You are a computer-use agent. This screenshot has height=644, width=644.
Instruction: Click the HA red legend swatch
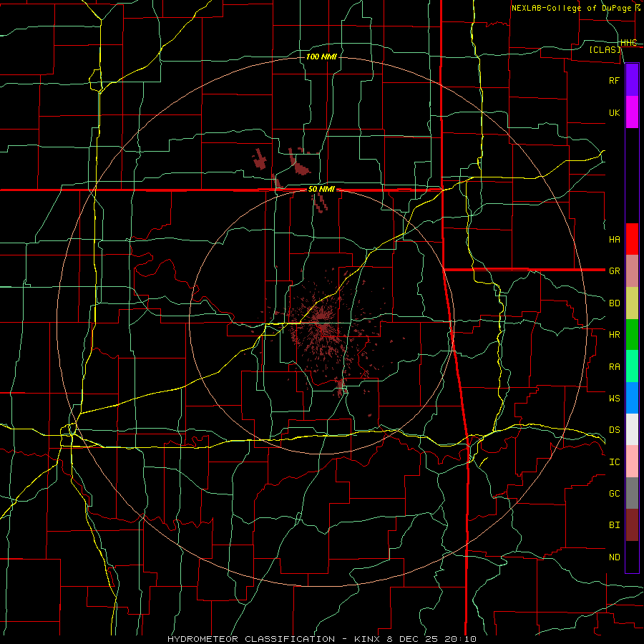(632, 239)
